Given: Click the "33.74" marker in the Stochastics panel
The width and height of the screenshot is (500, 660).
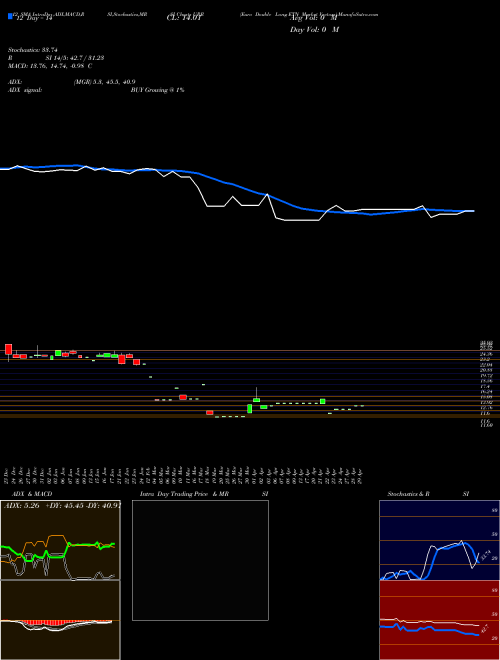Looking at the screenshot, I should tap(485, 555).
